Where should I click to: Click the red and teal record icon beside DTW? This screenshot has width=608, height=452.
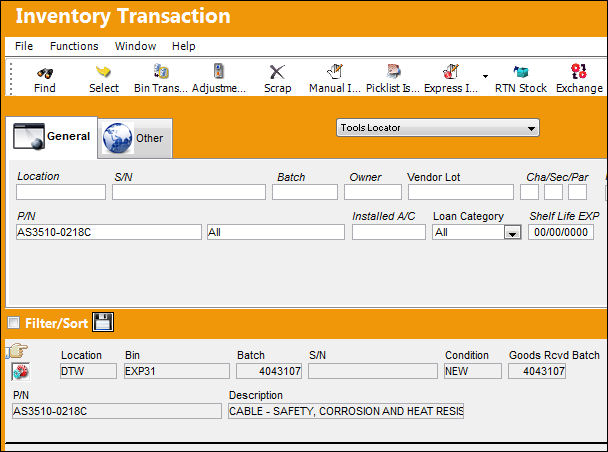click(21, 372)
